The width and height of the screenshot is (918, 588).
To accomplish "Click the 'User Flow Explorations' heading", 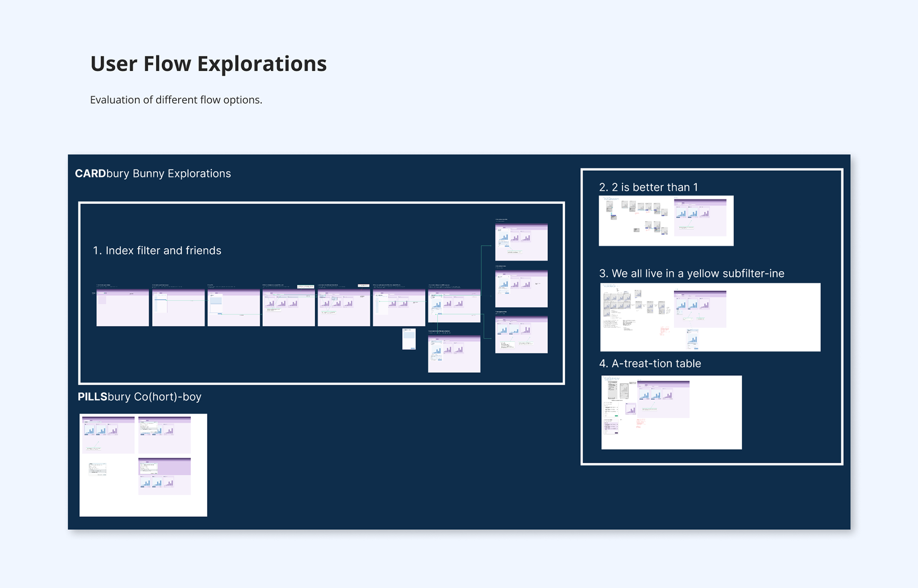I will 208,64.
